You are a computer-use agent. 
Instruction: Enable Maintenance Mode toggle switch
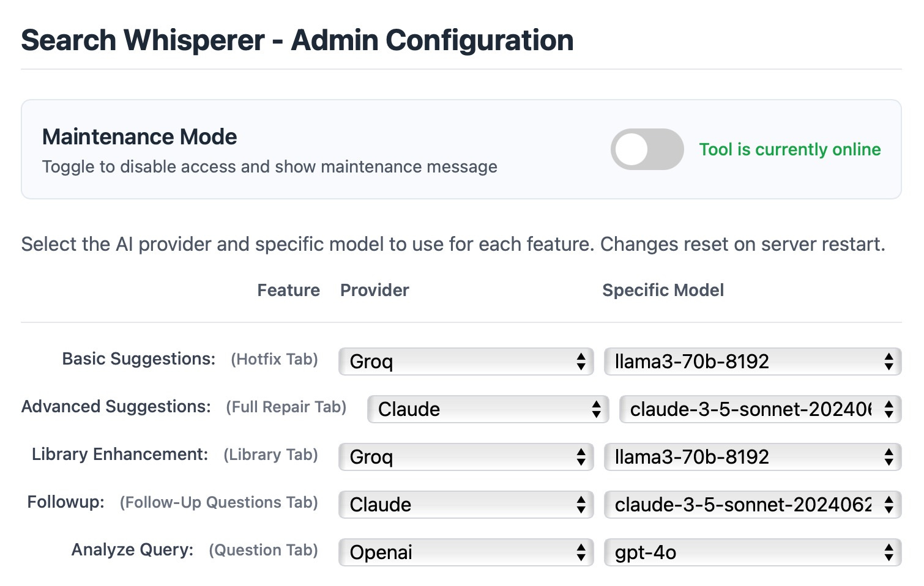click(x=647, y=149)
